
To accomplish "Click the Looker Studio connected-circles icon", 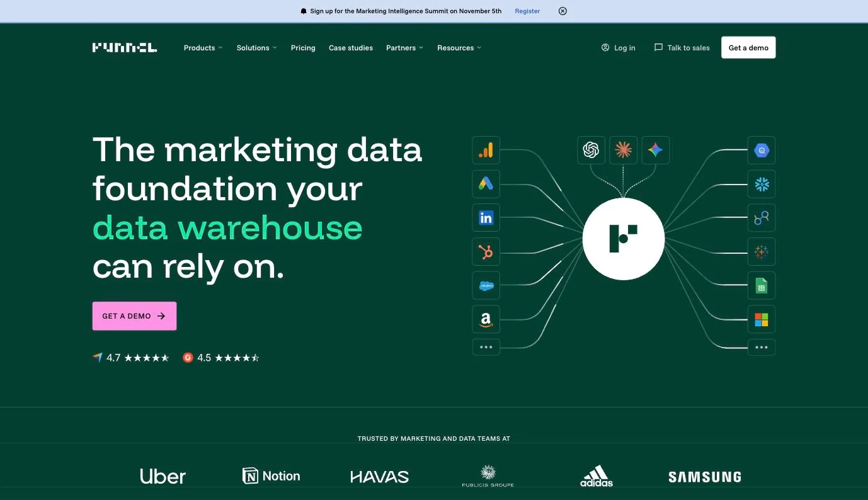I will point(762,218).
